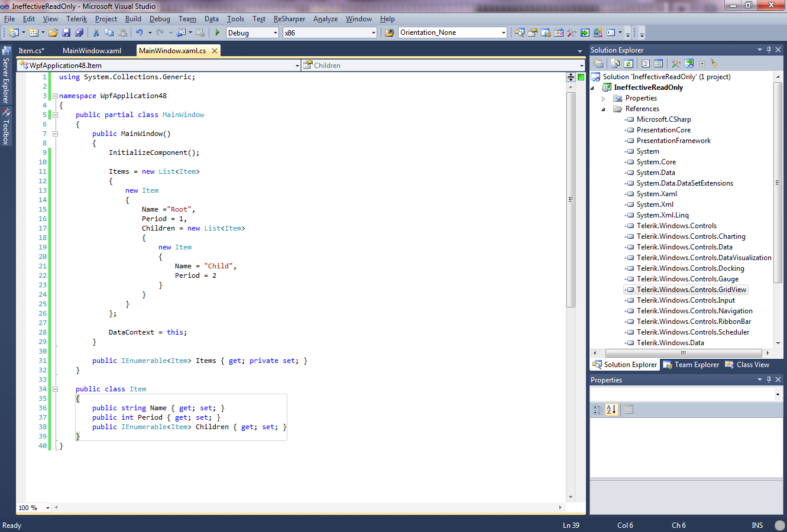Image resolution: width=787 pixels, height=532 pixels.
Task: Open the ReSharper menu
Action: [289, 19]
